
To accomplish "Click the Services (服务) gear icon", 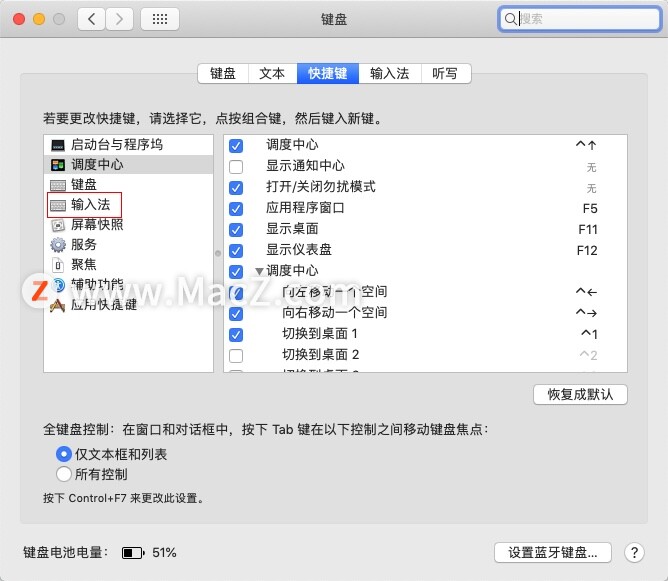I will coord(58,244).
